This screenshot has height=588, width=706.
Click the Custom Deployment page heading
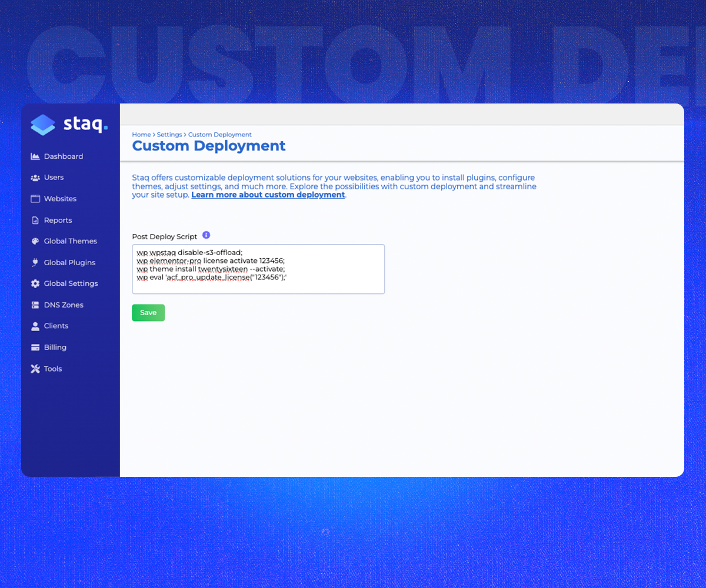click(x=208, y=145)
